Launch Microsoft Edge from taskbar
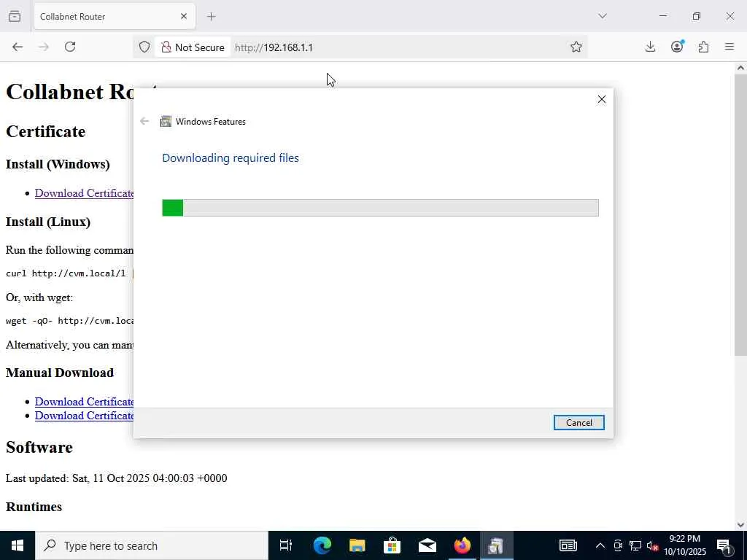747x560 pixels. [322, 545]
